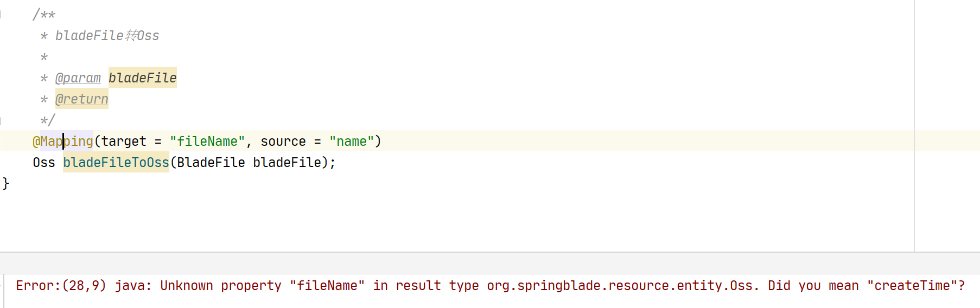Click the bladeFileToOss method name
Screen dimensions: 980x308
click(x=116, y=163)
